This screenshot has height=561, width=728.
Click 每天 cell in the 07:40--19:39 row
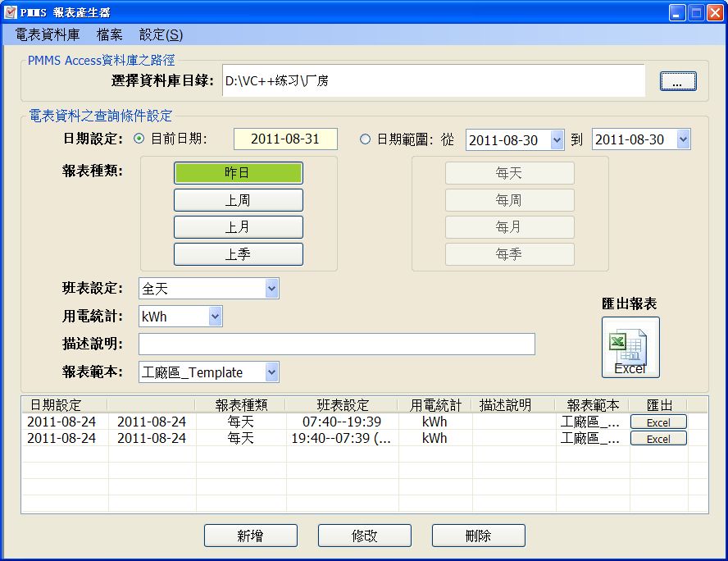[x=241, y=422]
